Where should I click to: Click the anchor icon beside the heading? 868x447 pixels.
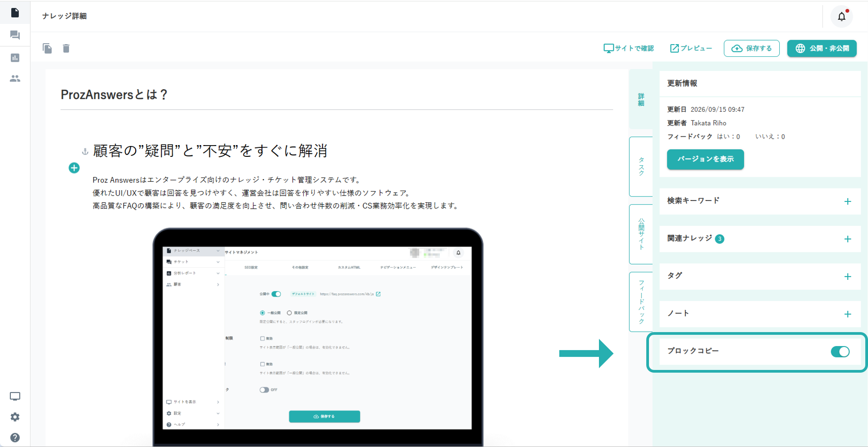coord(85,151)
